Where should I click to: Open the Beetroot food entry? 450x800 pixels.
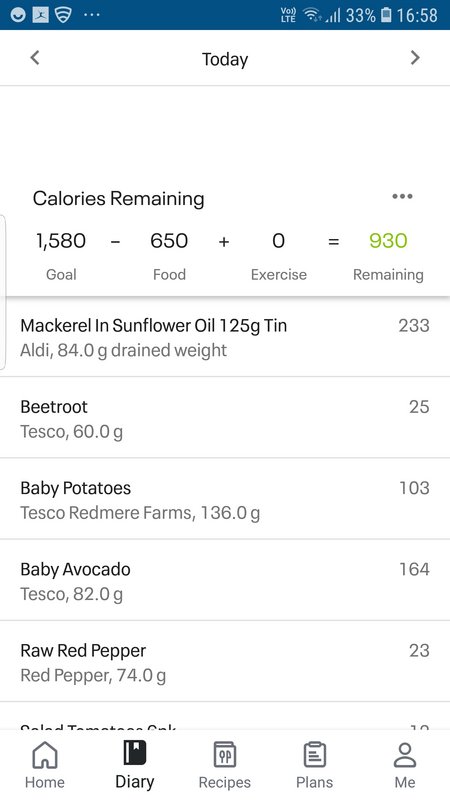[x=225, y=418]
